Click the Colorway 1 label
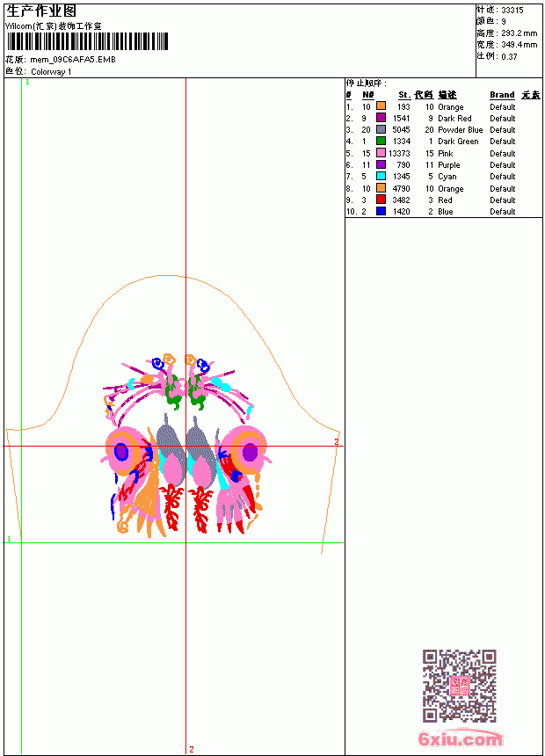The height and width of the screenshot is (756, 545). 51,72
